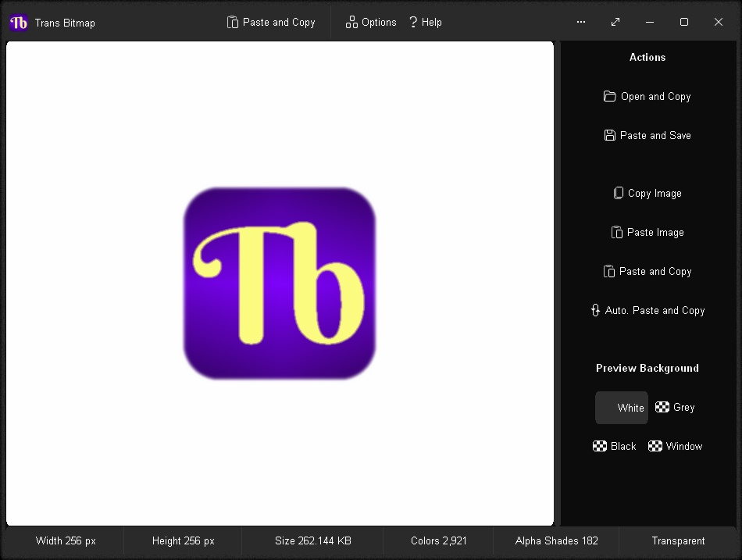
Task: Click the Alpha Shades 182 status entry
Action: (556, 540)
